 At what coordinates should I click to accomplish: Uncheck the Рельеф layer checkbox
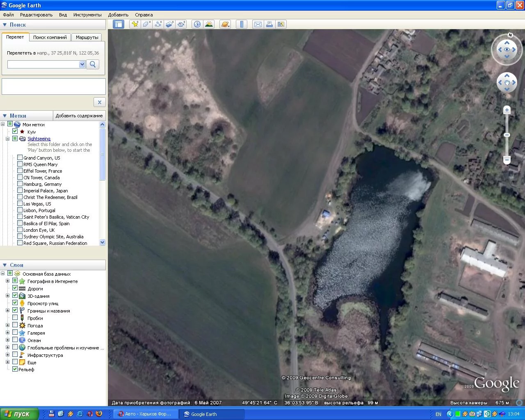(x=15, y=369)
